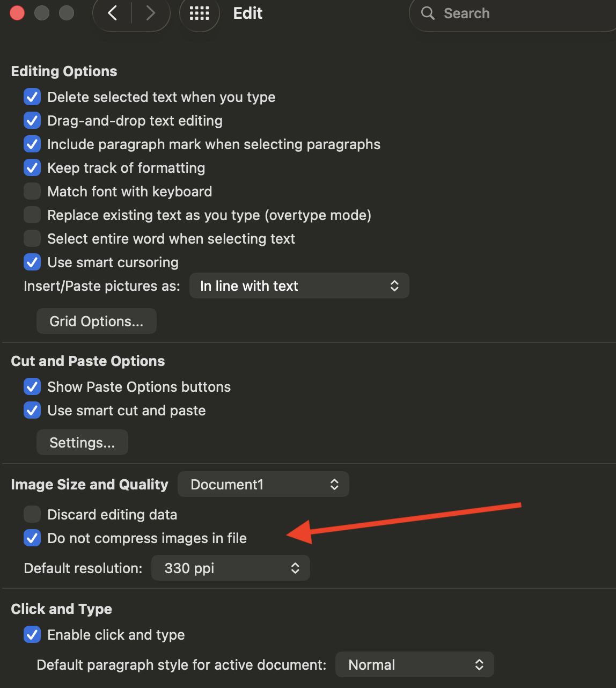Enable overtype mode checkbox
Image resolution: width=616 pixels, height=688 pixels.
tap(32, 215)
